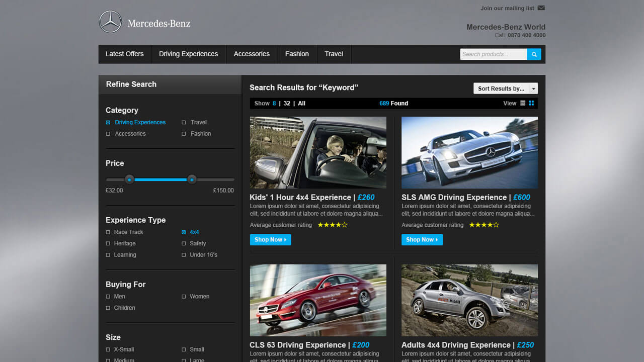Viewport: 644px width, 362px height.
Task: Switch to list view icon
Action: [x=523, y=103]
